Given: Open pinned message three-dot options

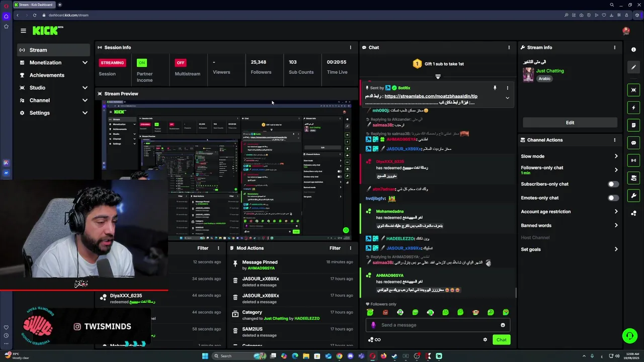Looking at the screenshot, I should click(507, 88).
